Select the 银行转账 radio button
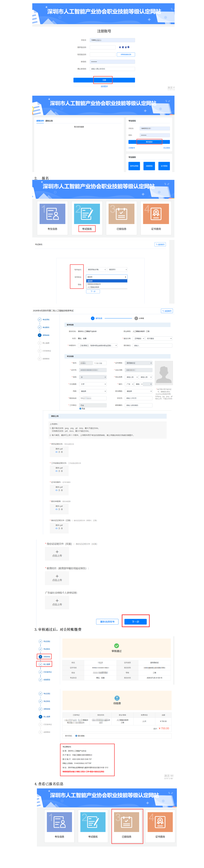 (76, 736)
